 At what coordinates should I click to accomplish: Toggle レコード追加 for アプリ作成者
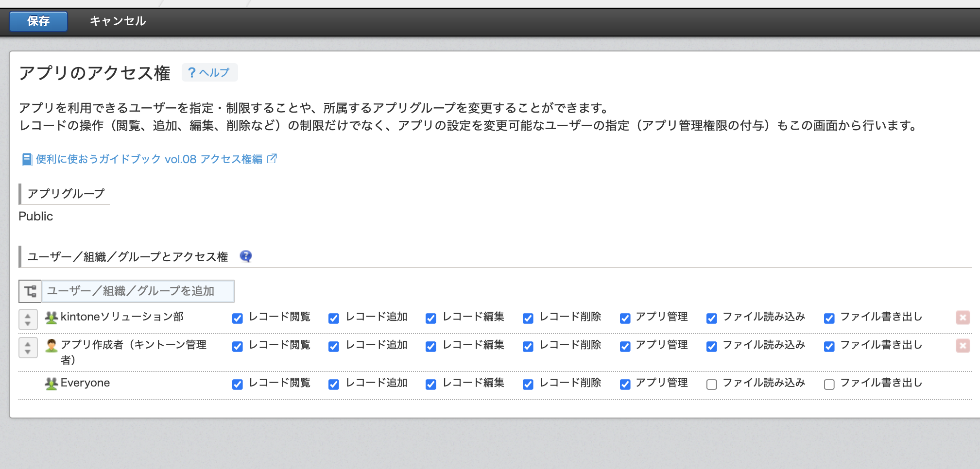pos(334,347)
